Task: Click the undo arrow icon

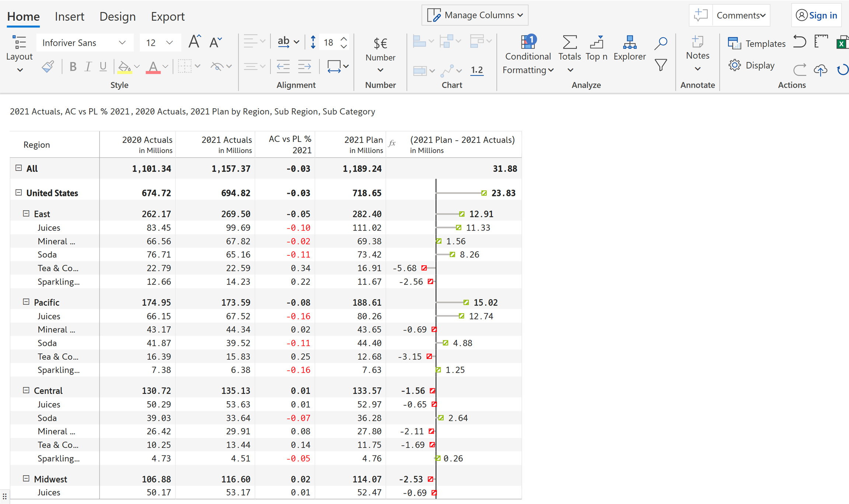Action: (x=799, y=42)
